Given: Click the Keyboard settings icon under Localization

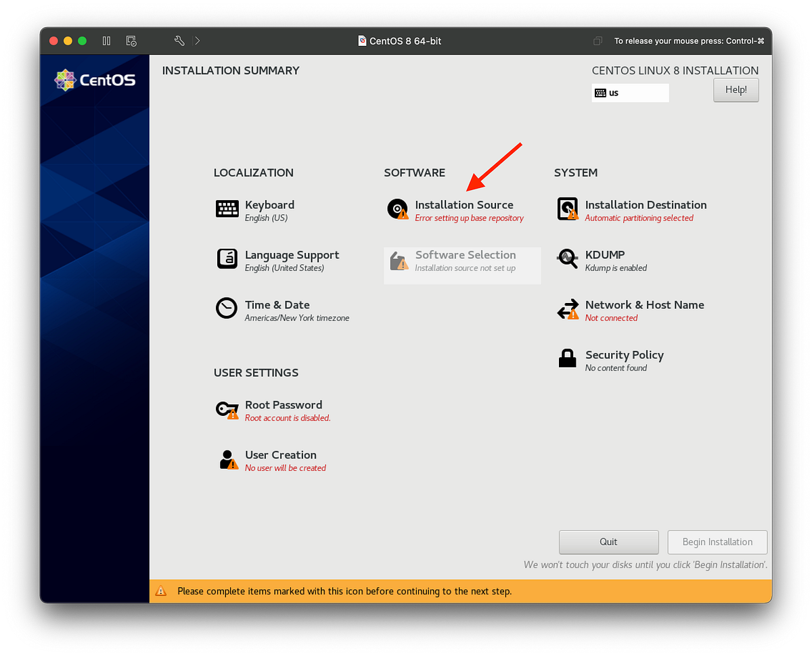Looking at the screenshot, I should (227, 208).
